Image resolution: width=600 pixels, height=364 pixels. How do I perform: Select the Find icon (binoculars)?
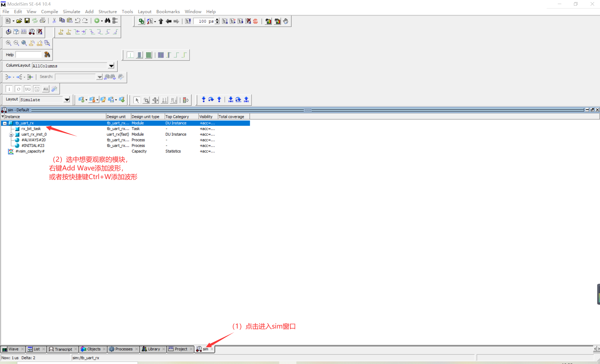[x=107, y=21]
